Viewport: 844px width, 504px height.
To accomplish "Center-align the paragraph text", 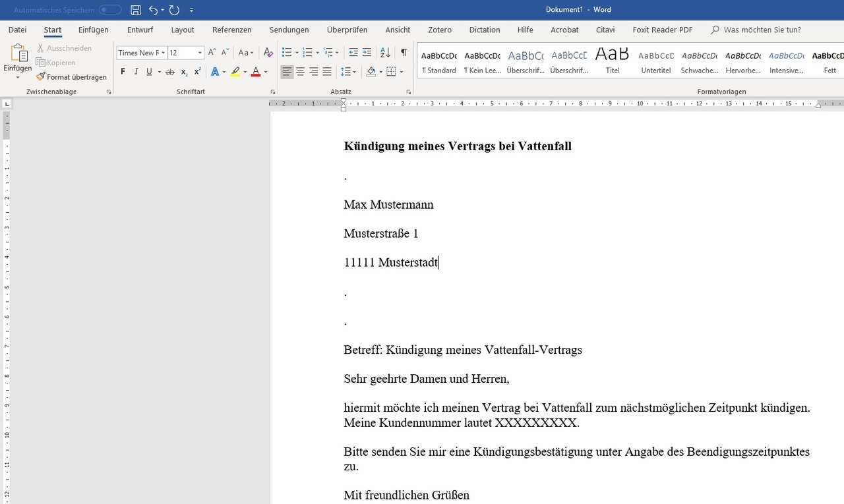I will pyautogui.click(x=300, y=72).
